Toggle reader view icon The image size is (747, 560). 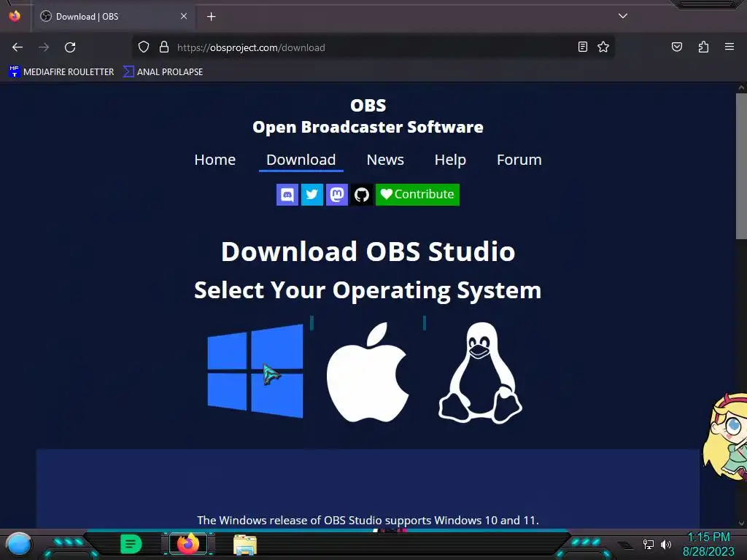[x=583, y=47]
